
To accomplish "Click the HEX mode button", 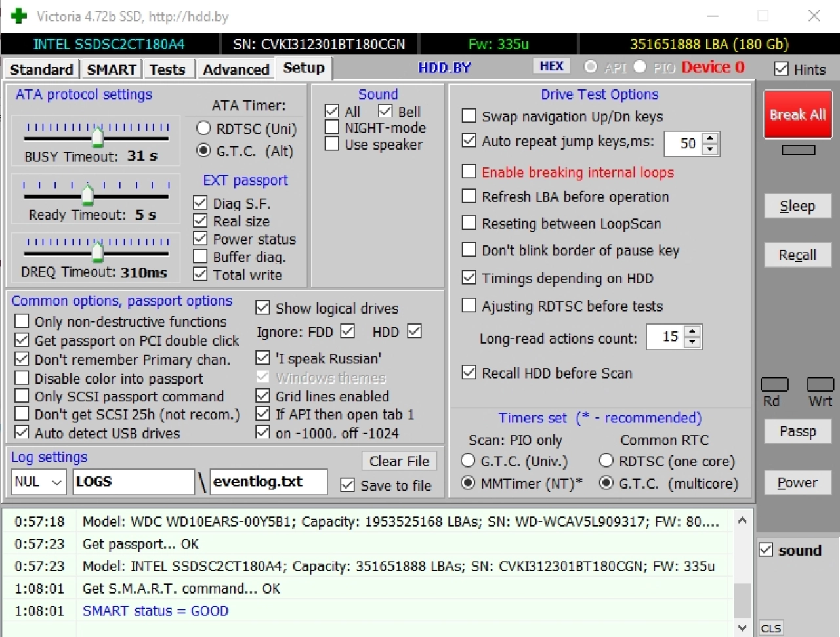I will [551, 66].
